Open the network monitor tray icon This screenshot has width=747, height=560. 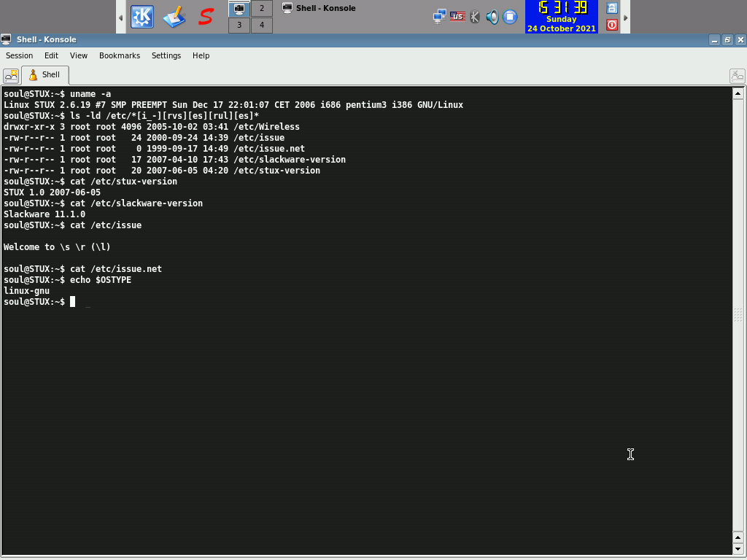[x=439, y=17]
